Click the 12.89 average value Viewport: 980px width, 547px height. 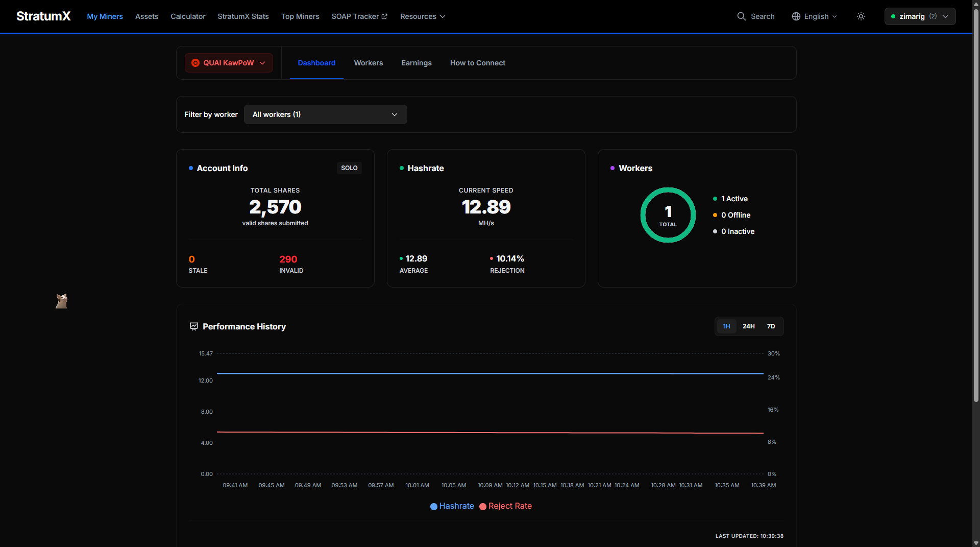(416, 259)
